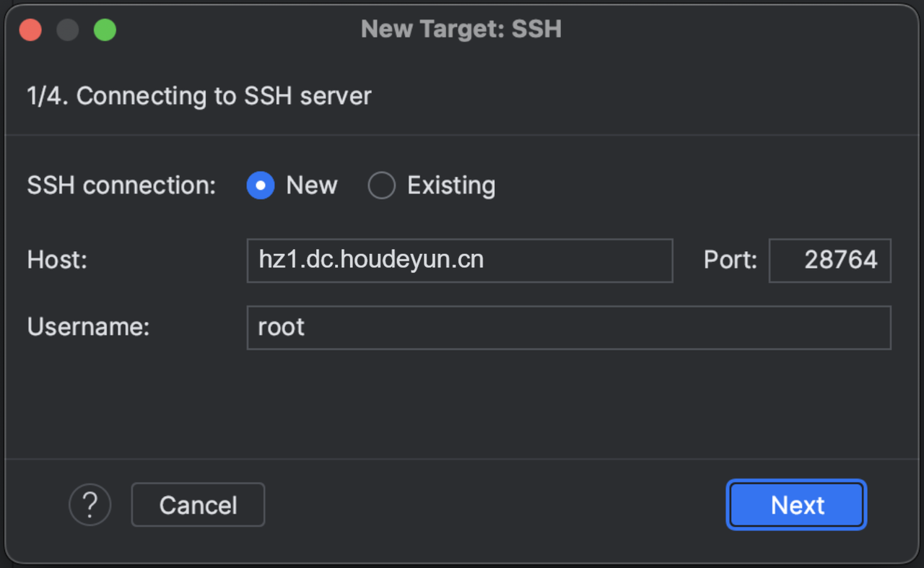Click the "Username:" label
This screenshot has height=568, width=924.
pos(88,327)
